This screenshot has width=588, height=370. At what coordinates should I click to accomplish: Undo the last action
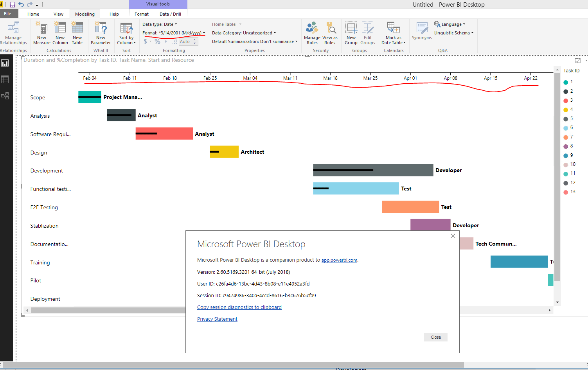coord(21,5)
